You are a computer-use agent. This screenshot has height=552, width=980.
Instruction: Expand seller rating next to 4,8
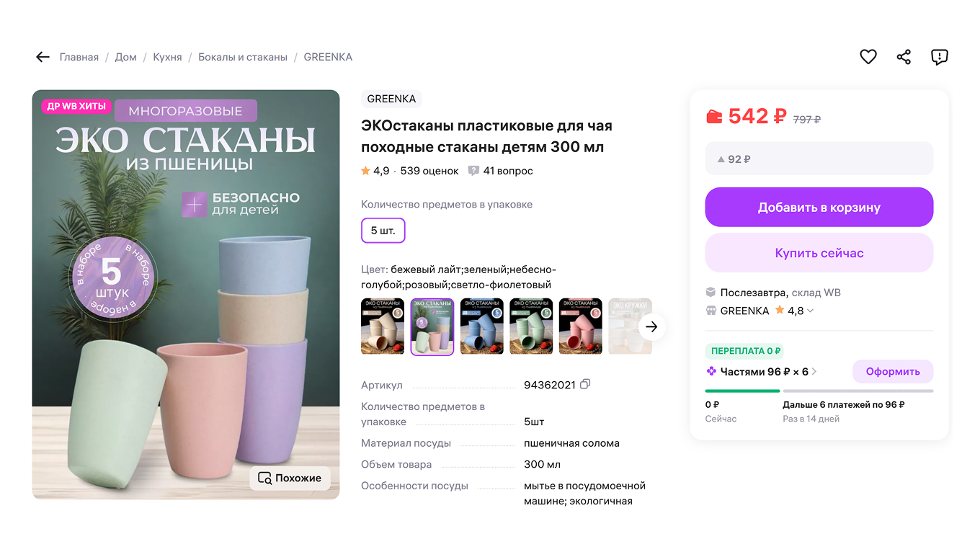tap(808, 311)
